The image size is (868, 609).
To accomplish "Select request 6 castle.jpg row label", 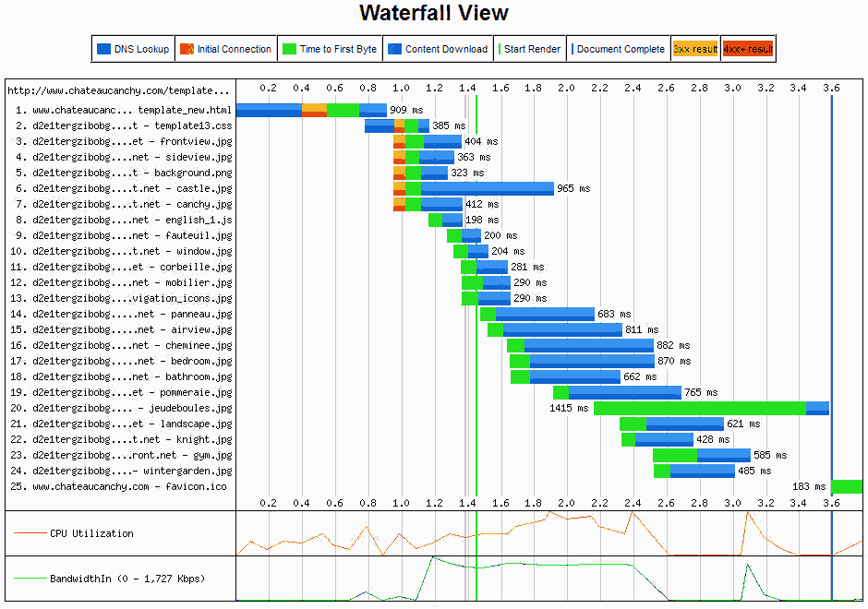I will (122, 188).
